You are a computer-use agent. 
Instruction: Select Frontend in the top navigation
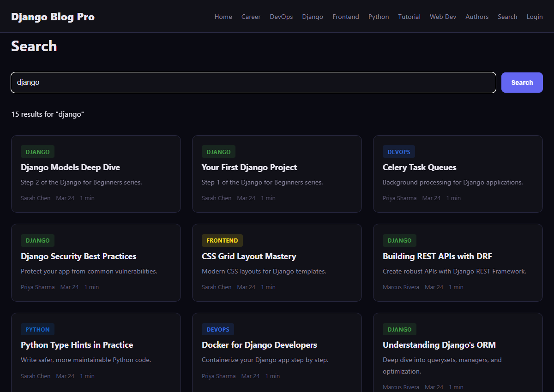click(x=345, y=17)
